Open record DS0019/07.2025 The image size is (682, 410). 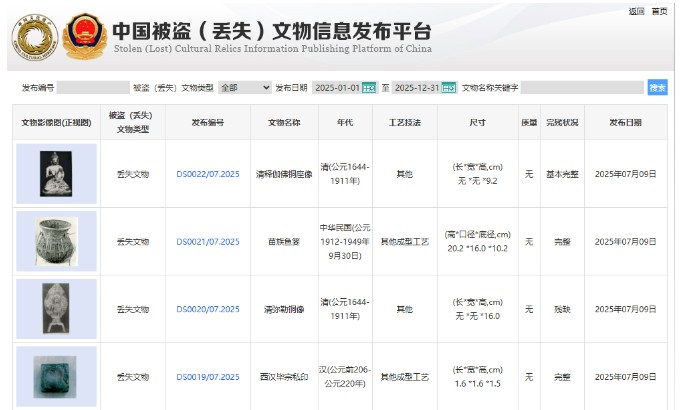coord(208,378)
